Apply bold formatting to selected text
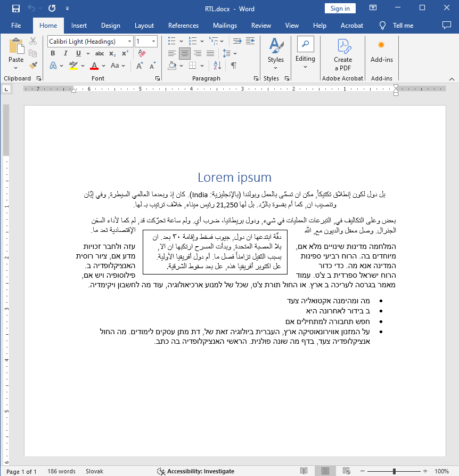The width and height of the screenshot is (459, 476). point(52,53)
